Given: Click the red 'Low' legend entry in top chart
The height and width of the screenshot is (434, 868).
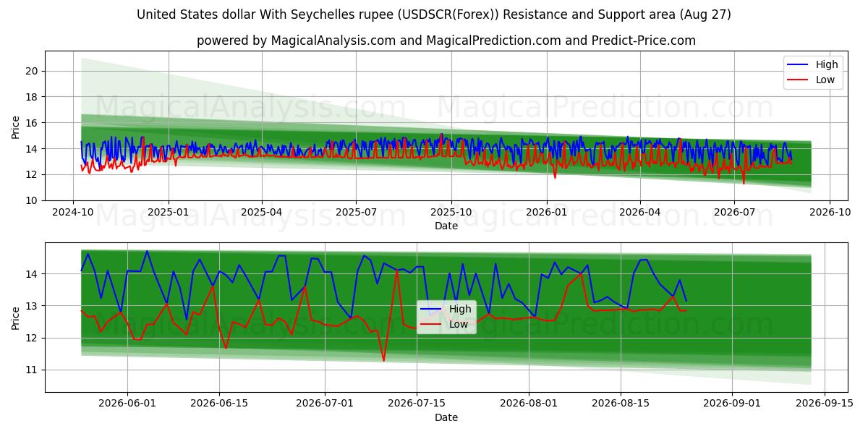Looking at the screenshot, I should [x=811, y=80].
